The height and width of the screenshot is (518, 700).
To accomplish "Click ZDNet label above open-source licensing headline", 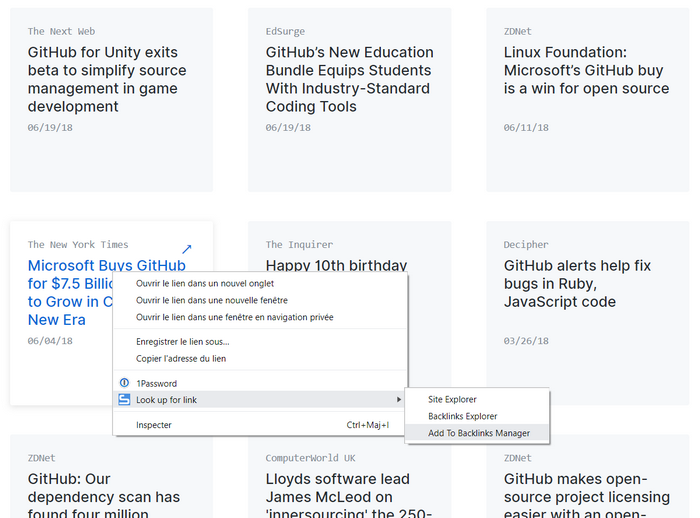I will click(x=517, y=458).
